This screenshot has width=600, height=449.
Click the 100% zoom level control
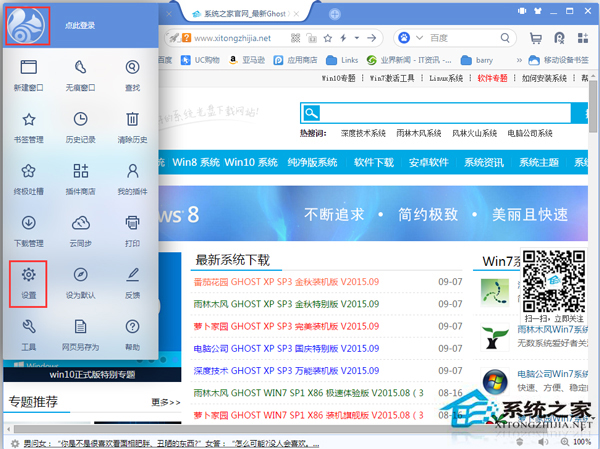tap(582, 442)
